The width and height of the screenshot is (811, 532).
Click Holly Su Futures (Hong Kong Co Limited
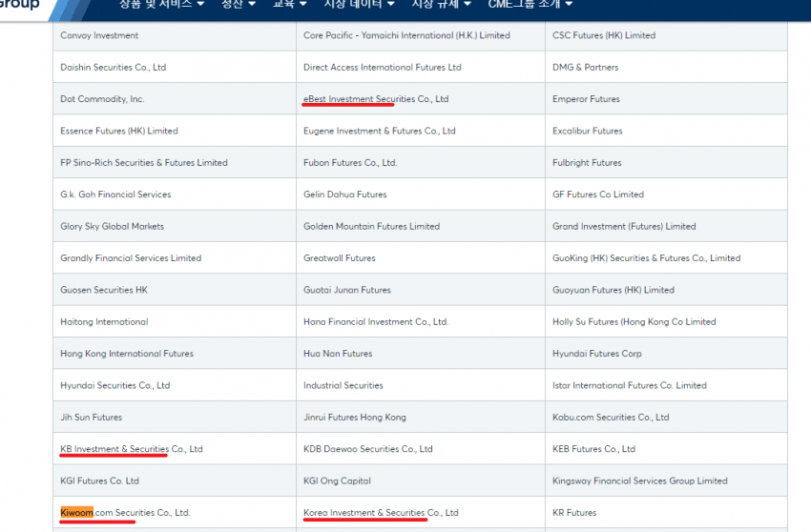(x=634, y=321)
